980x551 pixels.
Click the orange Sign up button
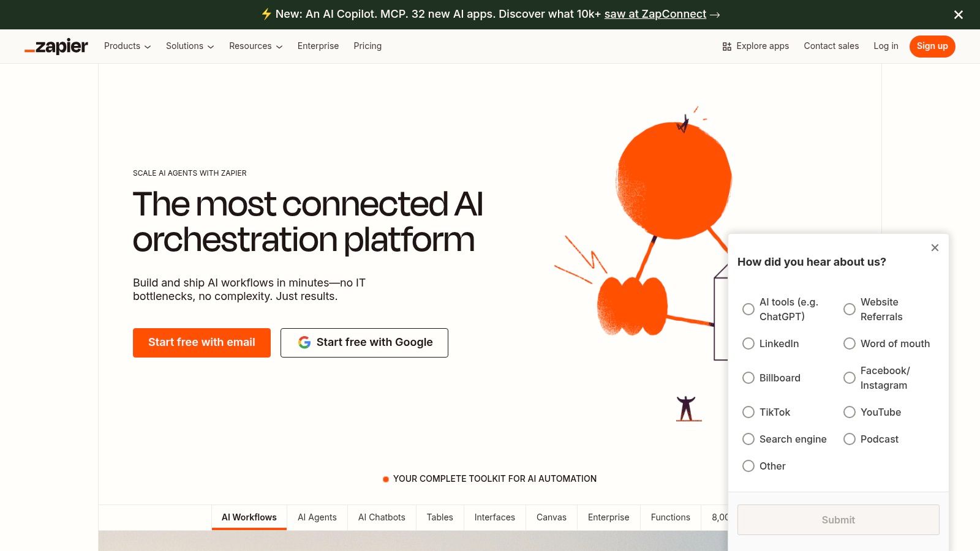(x=932, y=46)
